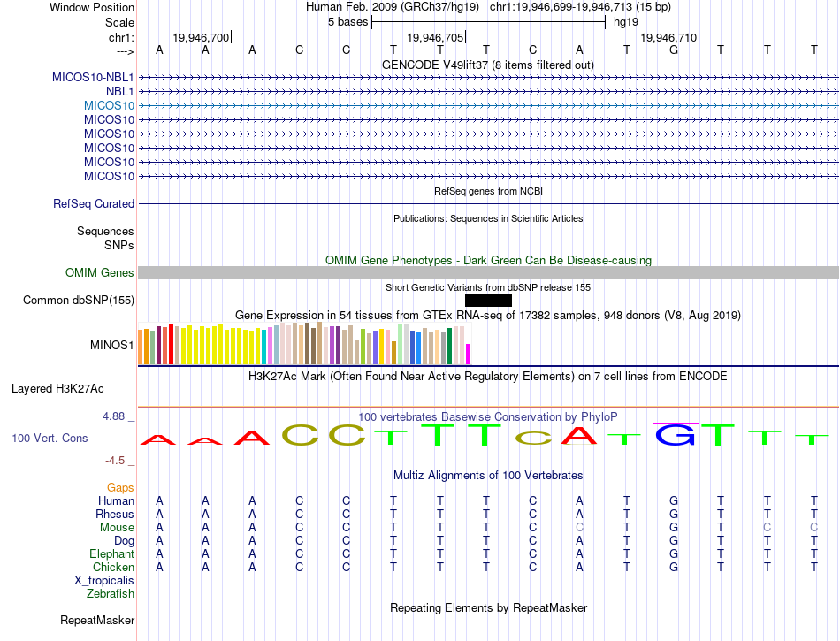
Task: Click the Common dbSNP(155) track label
Action: coord(78,300)
